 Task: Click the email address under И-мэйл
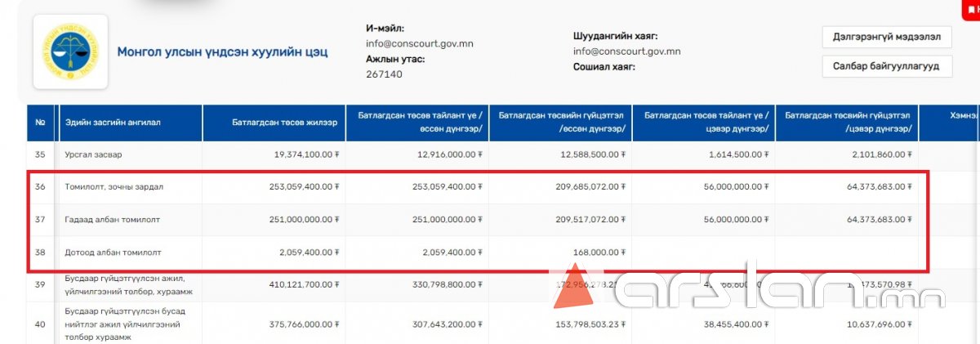click(419, 43)
